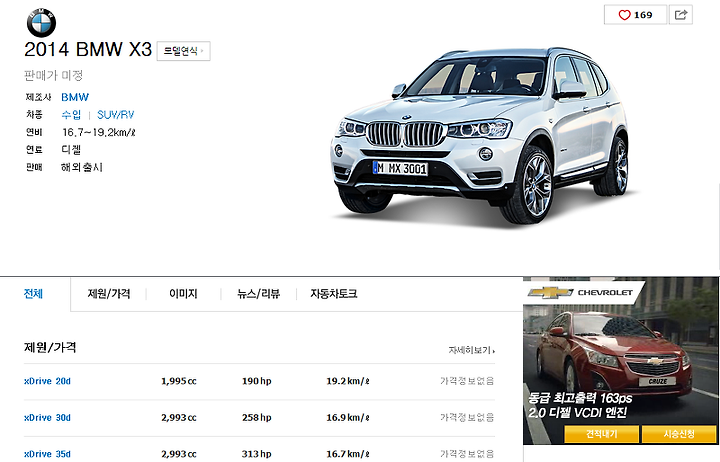
Task: Click the 2,993cc value in xDrive 30d row
Action: 179,418
